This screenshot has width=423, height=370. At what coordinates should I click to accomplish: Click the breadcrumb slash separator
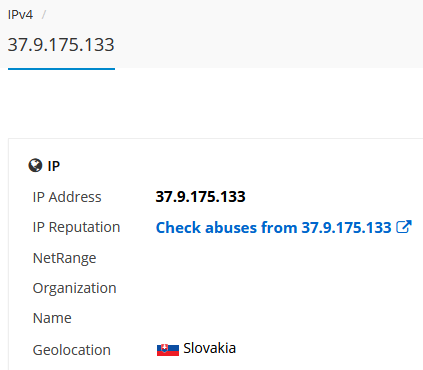coord(44,15)
